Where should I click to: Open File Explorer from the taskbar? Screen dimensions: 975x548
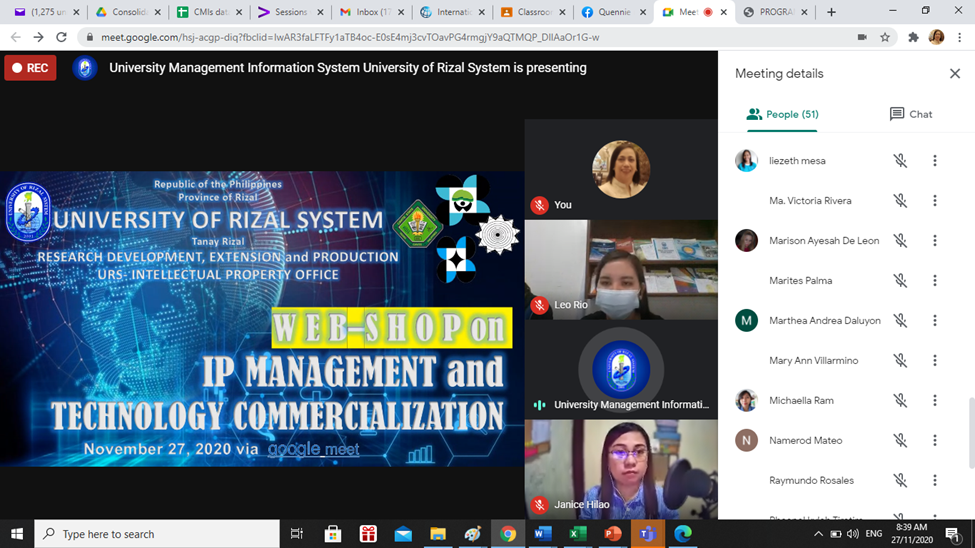pos(438,534)
